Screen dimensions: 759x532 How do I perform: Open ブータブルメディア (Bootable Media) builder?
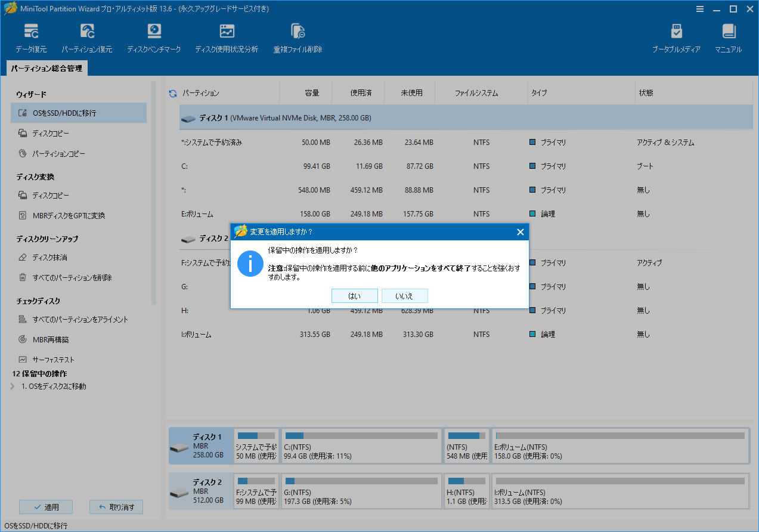point(677,36)
